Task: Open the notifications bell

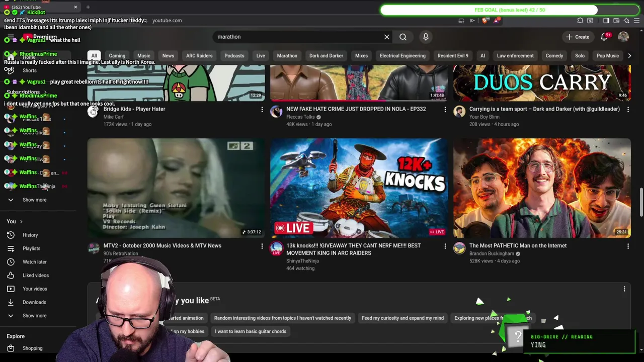Action: pyautogui.click(x=605, y=37)
